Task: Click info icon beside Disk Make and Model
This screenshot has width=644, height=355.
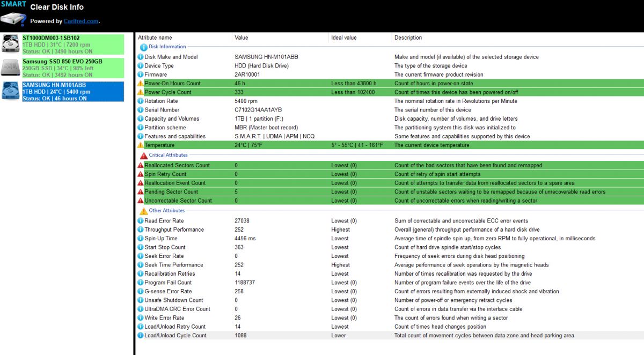Action: coord(141,57)
